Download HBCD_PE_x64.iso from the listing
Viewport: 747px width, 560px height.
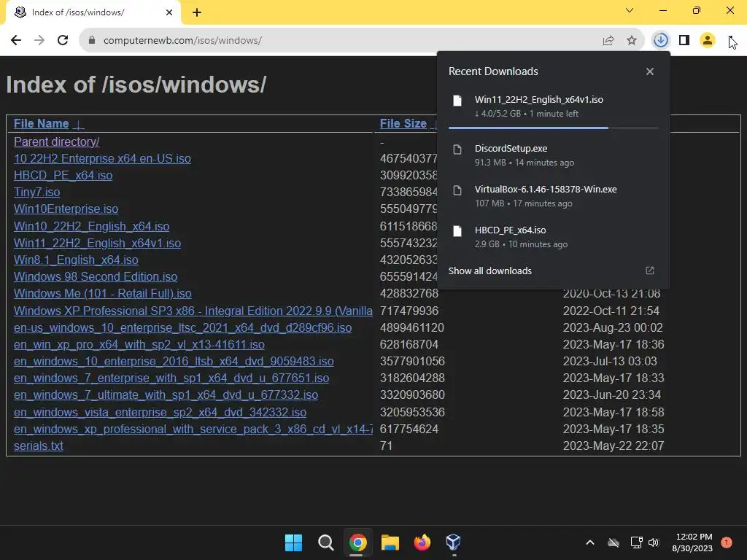63,175
